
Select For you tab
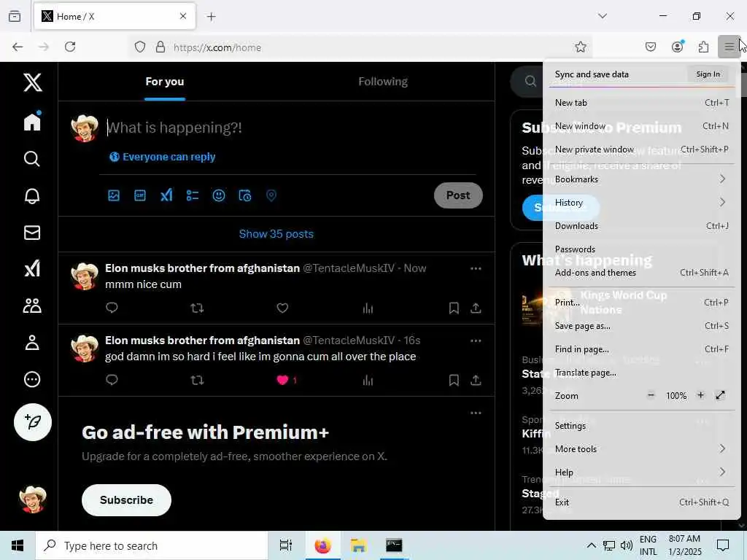tap(165, 82)
